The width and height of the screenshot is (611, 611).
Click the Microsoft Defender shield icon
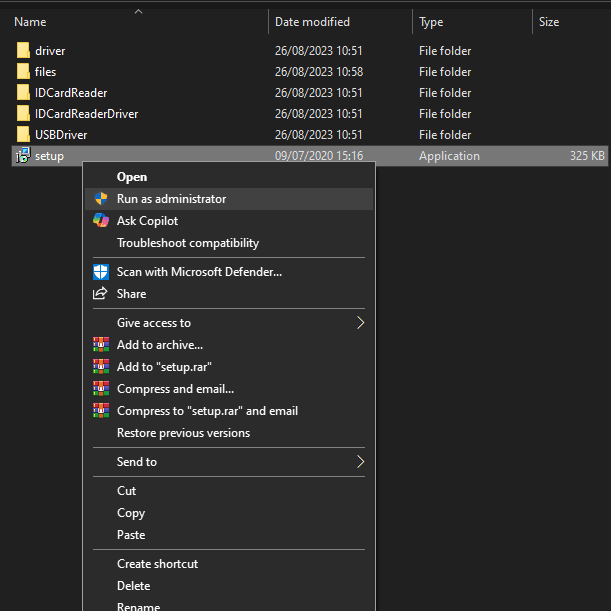coord(101,272)
